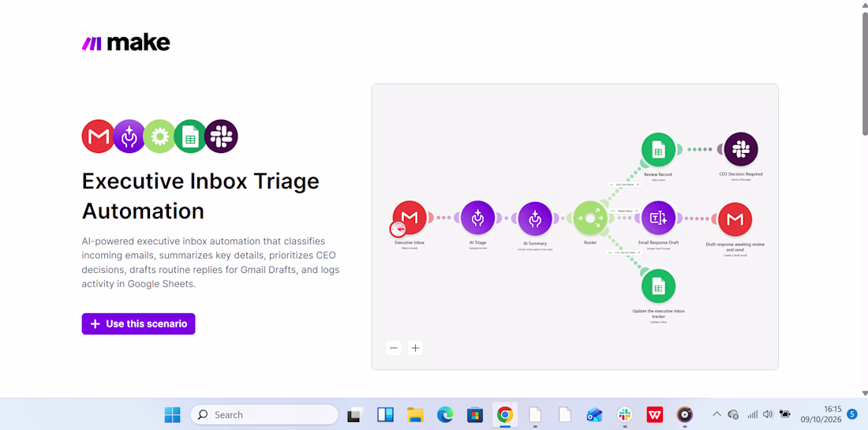Select the Draft response Gmail module
Image resolution: width=868 pixels, height=430 pixels.
pos(735,219)
